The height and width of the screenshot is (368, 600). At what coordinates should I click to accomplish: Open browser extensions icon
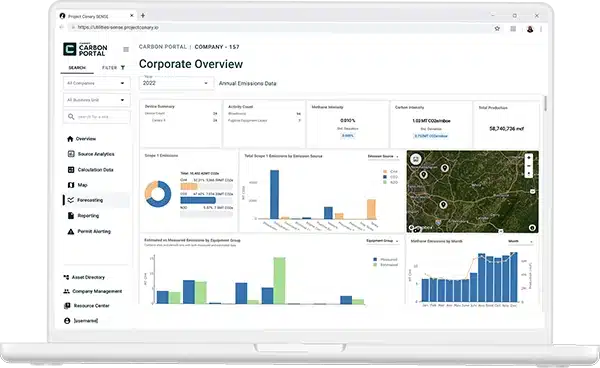click(513, 29)
